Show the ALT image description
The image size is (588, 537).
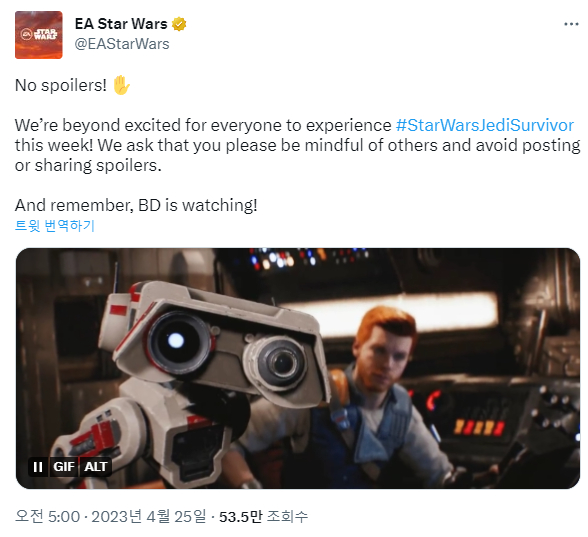[96, 467]
